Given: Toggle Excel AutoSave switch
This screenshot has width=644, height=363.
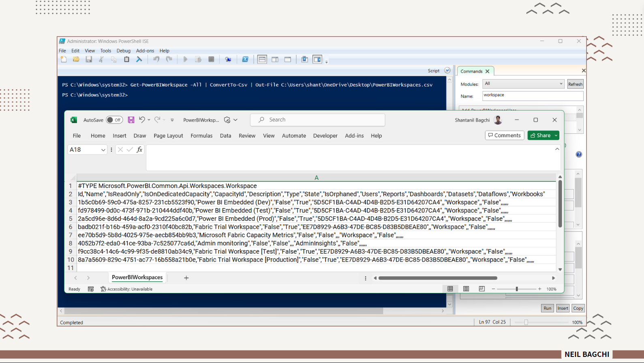Looking at the screenshot, I should point(114,120).
